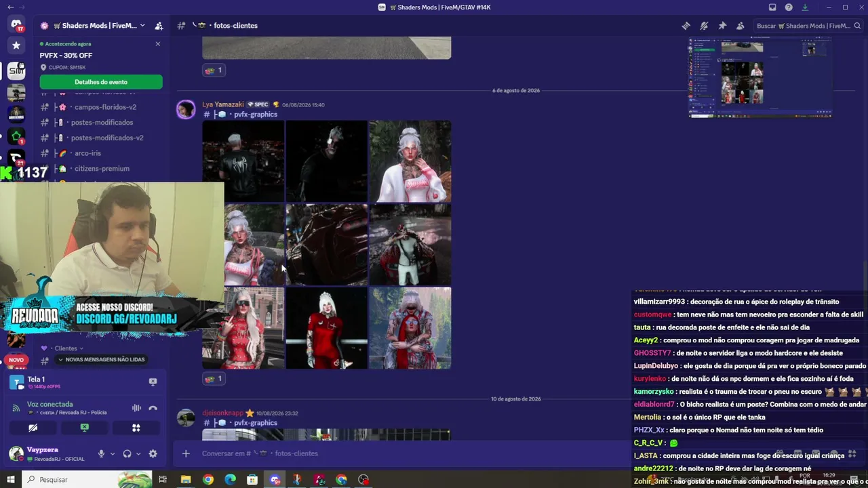Screen dimensions: 868x488
Task: Expand headphone output options arrow
Action: pyautogui.click(x=138, y=454)
